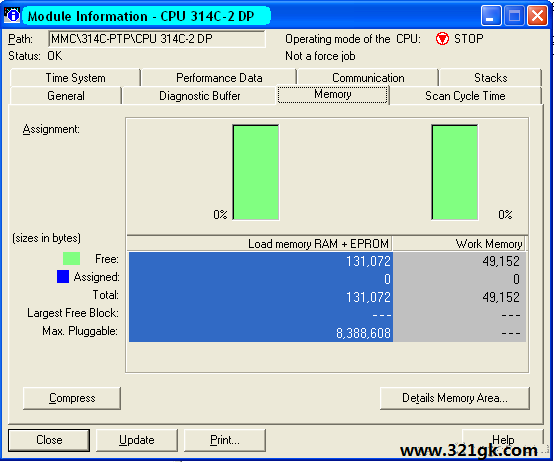
Task: Select the Load memory RAM + EPROM column header
Action: click(x=259, y=244)
